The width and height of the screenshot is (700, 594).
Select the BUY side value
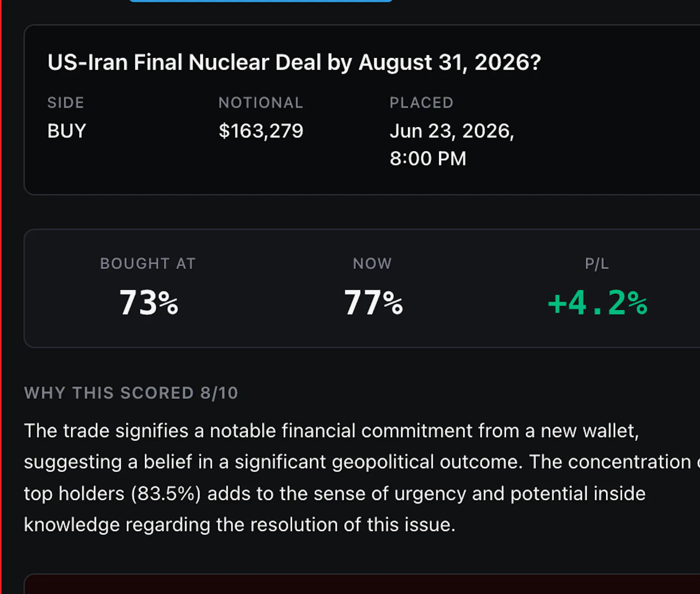66,131
